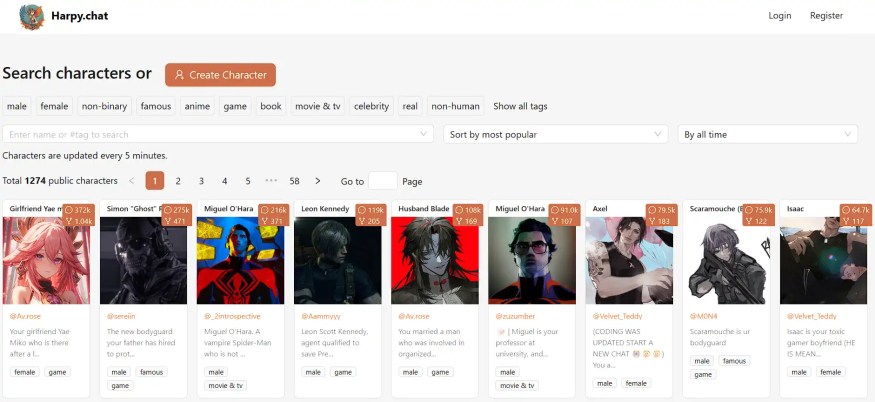The height and width of the screenshot is (402, 875).
Task: Expand the search field dropdown arrow
Action: coord(424,134)
